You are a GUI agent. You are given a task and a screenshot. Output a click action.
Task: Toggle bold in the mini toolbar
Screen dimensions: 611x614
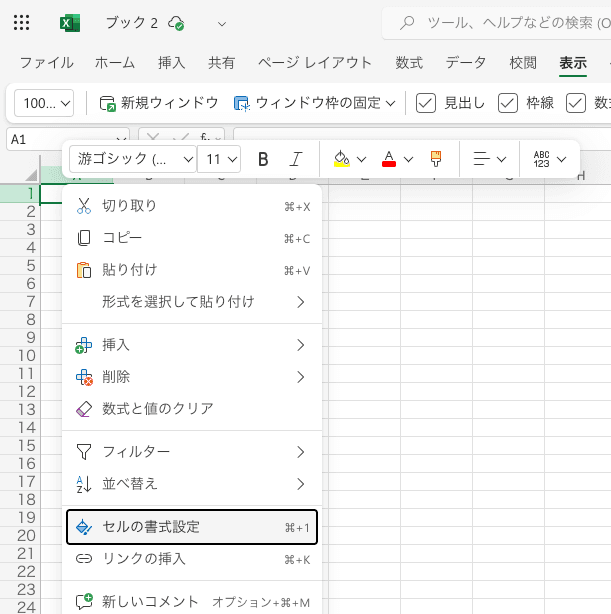(x=263, y=159)
